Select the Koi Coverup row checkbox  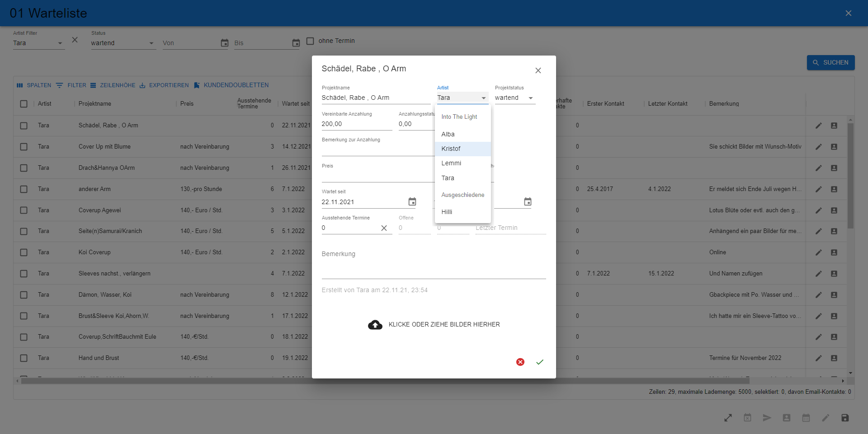tap(24, 252)
